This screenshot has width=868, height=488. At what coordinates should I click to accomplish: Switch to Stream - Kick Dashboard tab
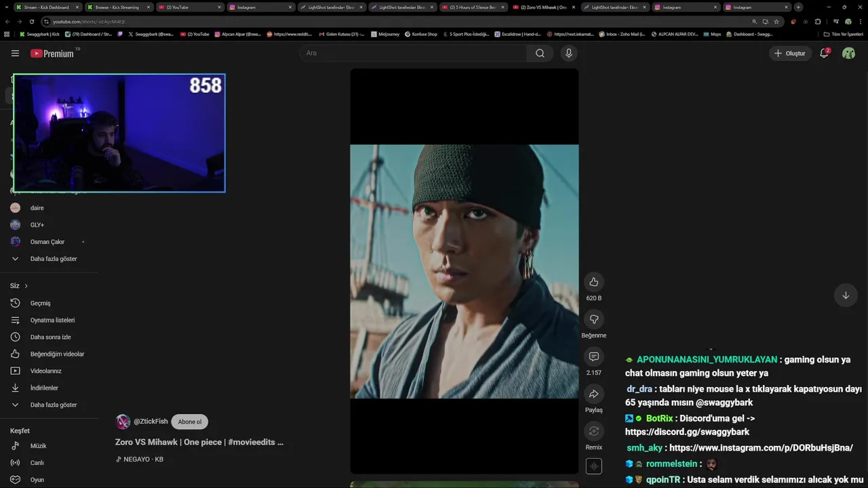(x=46, y=7)
